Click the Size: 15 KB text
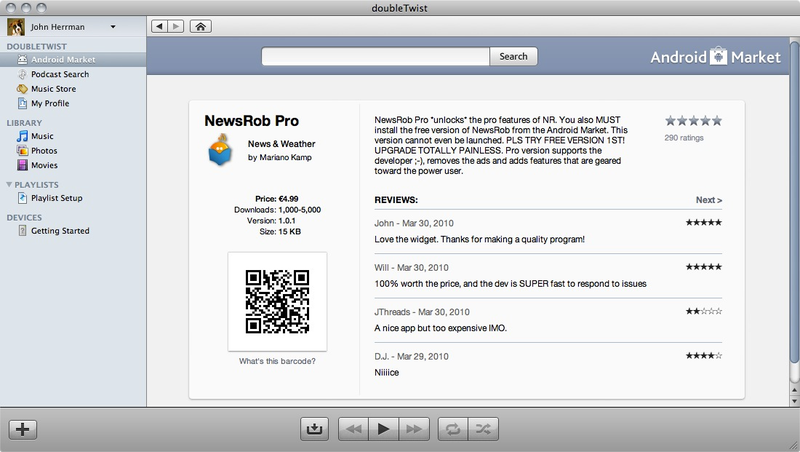 [280, 232]
